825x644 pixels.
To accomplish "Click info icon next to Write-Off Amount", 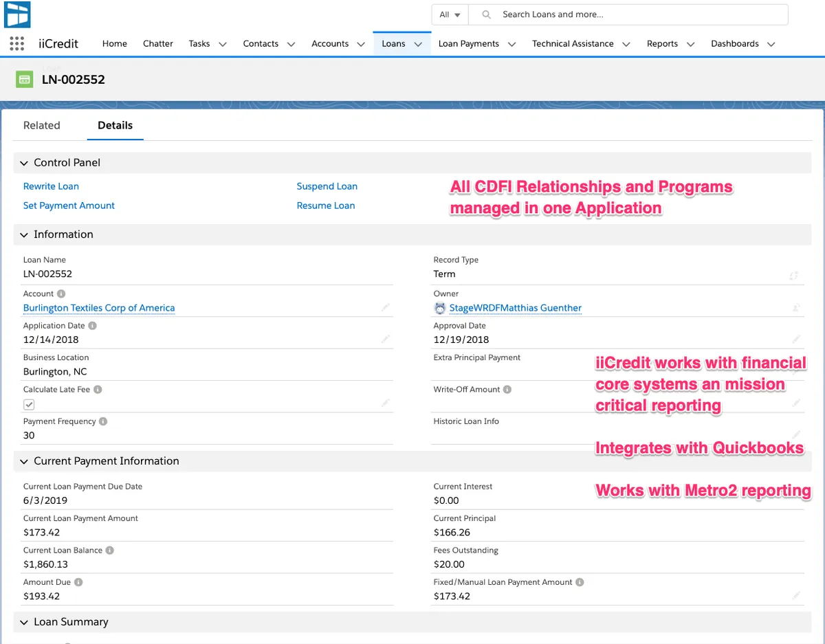I will (x=507, y=389).
